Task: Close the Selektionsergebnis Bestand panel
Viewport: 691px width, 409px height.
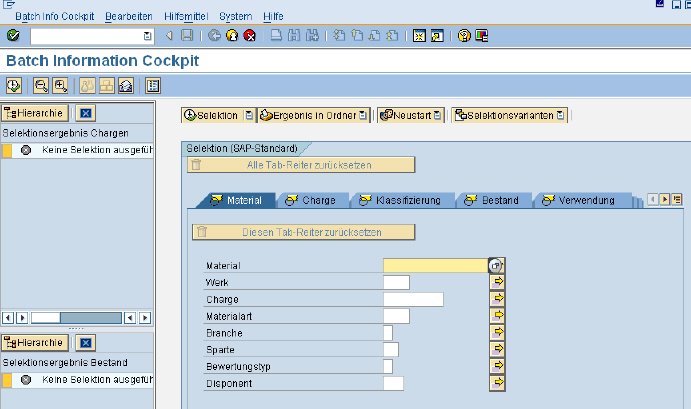Action: (85, 343)
